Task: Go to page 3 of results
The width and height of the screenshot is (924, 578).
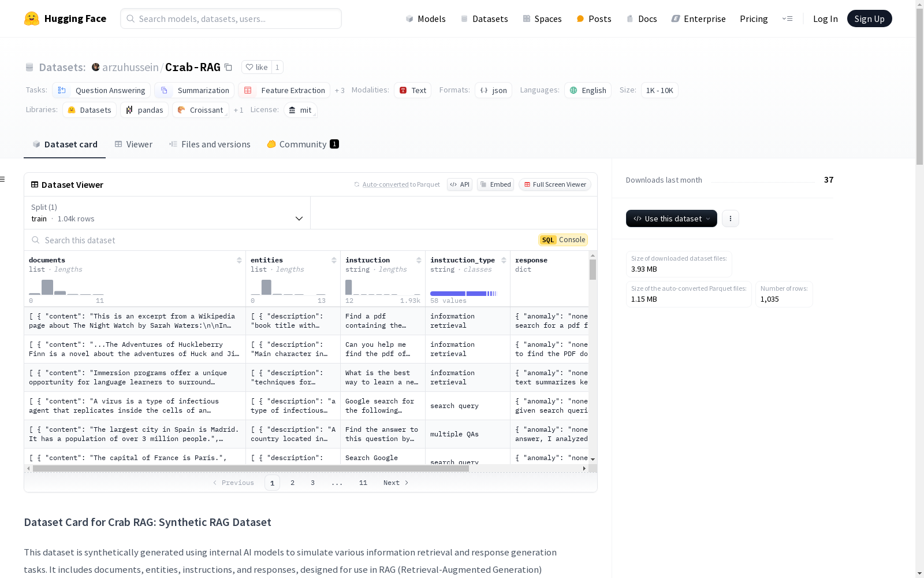Action: (312, 483)
